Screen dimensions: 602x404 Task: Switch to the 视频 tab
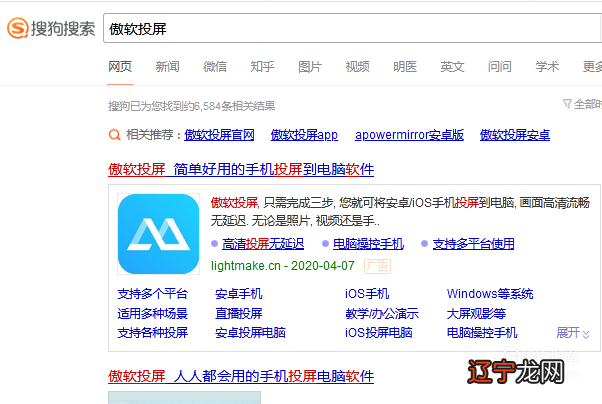pos(357,67)
